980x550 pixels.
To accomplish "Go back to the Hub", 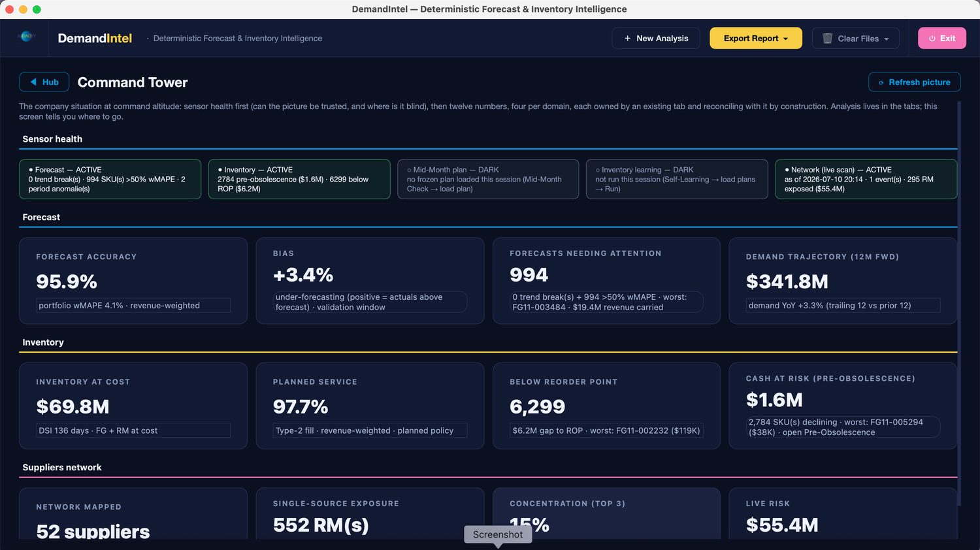I will 44,82.
